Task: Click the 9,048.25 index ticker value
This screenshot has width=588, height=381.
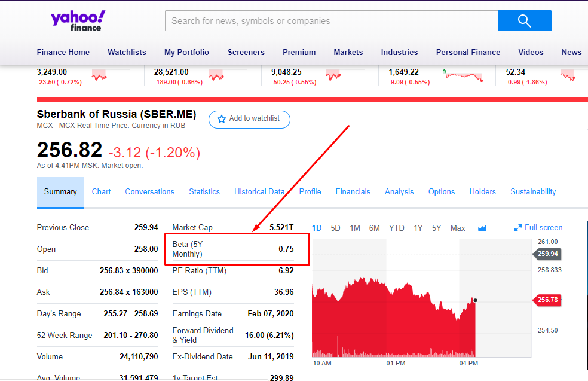Action: click(x=286, y=72)
